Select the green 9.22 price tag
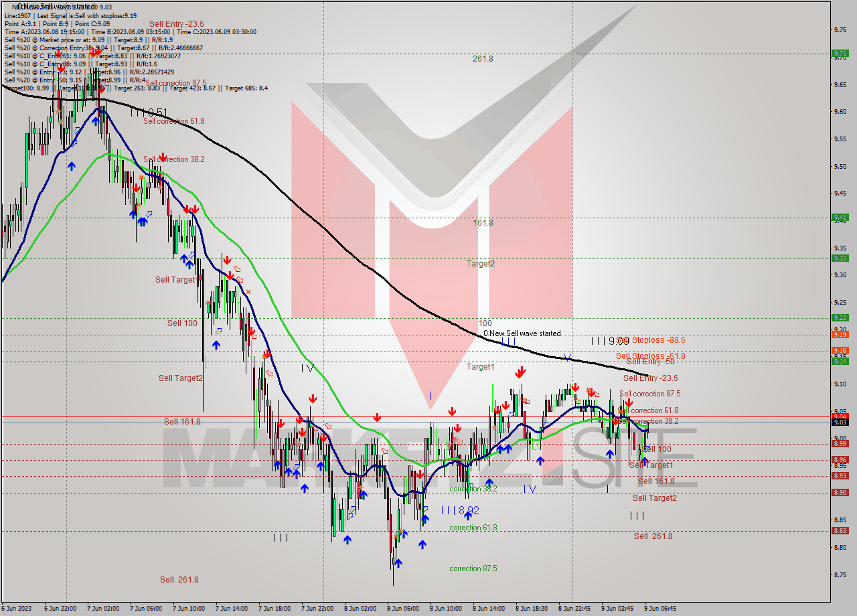The width and height of the screenshot is (857, 616). pyautogui.click(x=840, y=317)
